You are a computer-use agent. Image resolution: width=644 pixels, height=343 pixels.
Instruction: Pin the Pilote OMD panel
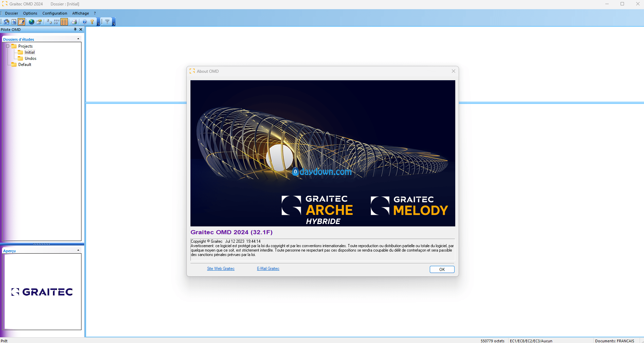(75, 30)
